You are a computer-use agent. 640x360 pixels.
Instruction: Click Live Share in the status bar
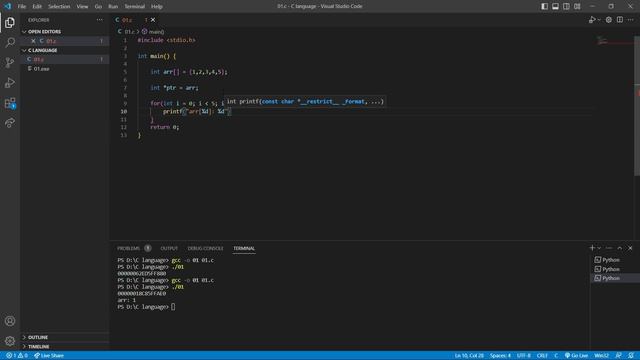point(49,356)
